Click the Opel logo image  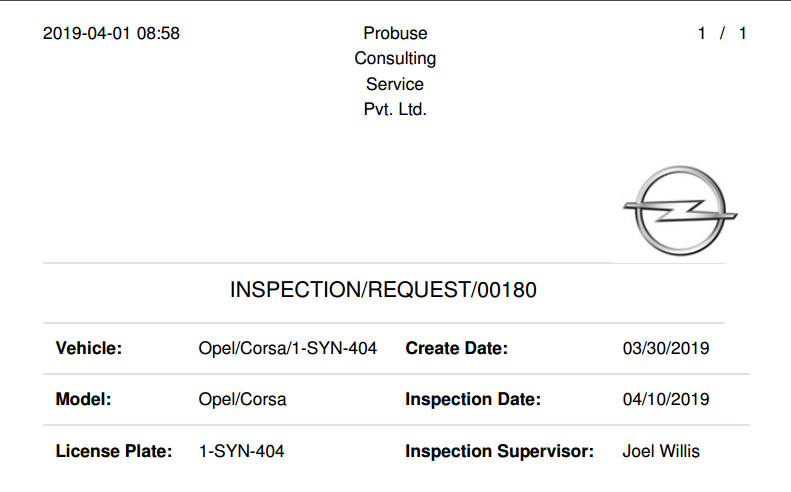680,211
